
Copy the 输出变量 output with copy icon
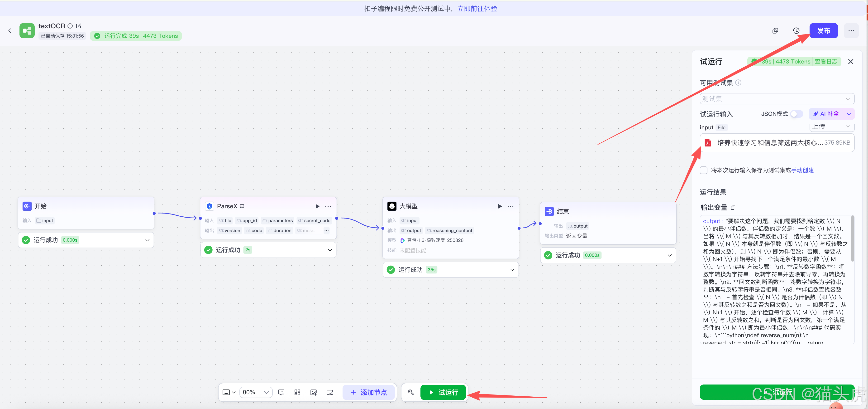tap(733, 207)
